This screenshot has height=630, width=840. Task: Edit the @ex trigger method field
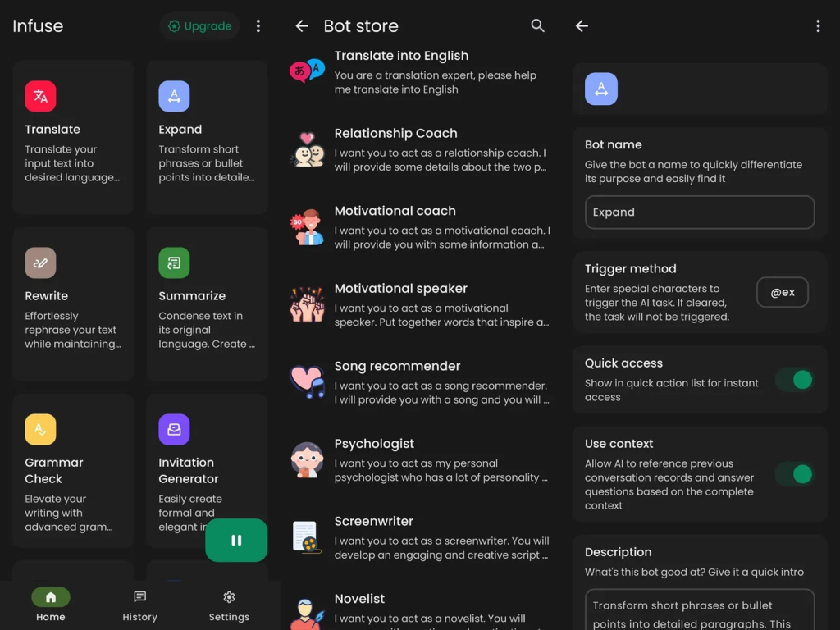[782, 292]
